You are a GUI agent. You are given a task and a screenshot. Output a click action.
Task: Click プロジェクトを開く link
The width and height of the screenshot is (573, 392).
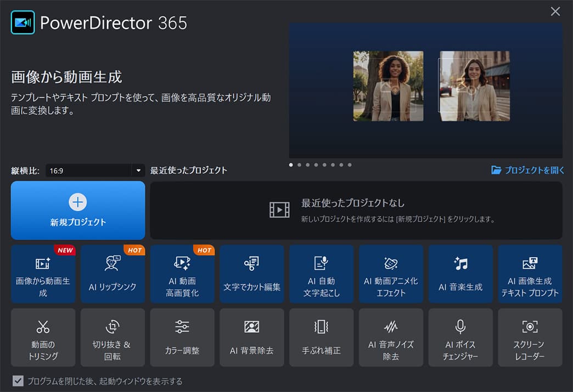click(x=534, y=170)
